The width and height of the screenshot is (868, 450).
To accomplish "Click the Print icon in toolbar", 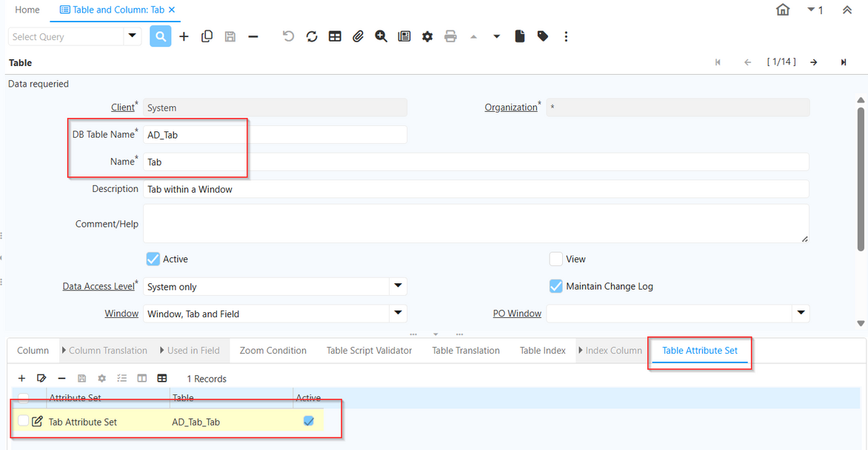I will click(450, 36).
